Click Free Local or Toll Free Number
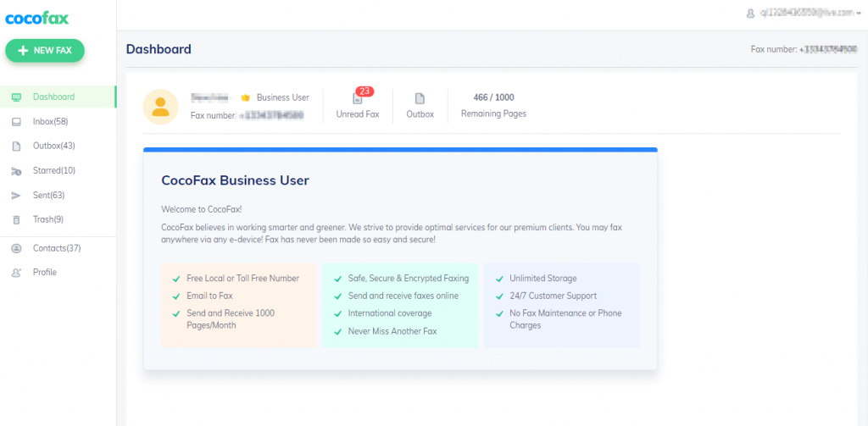Screen dimensions: 868x426 click(243, 279)
